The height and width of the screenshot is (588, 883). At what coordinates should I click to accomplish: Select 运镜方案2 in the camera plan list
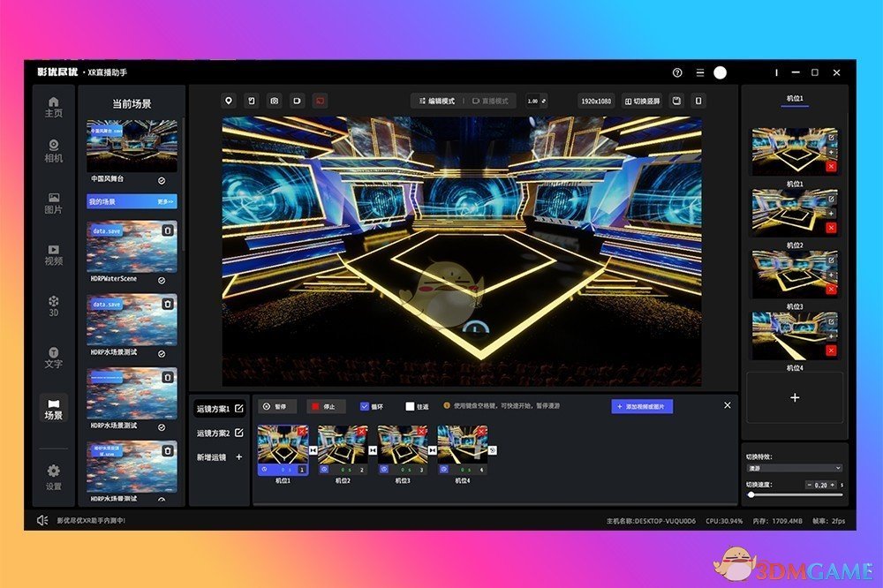pos(213,433)
